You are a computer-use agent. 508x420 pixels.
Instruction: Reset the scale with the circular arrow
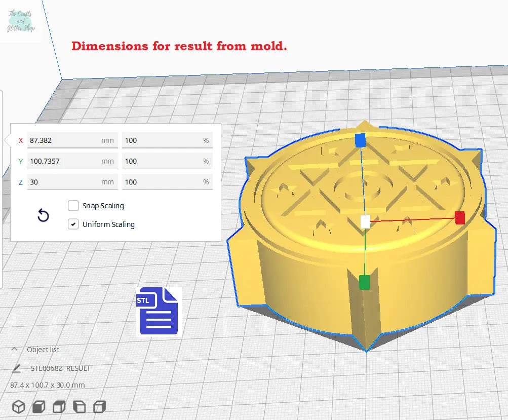pos(44,216)
